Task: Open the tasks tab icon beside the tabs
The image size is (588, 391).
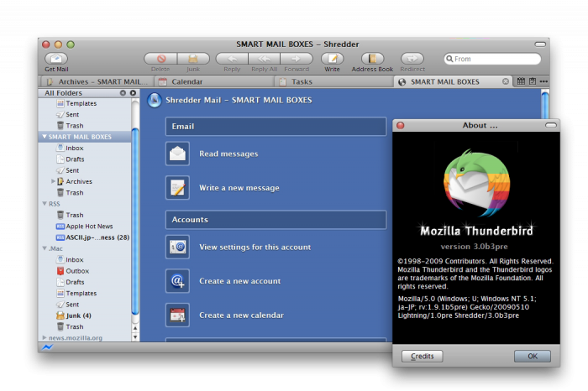Action: (533, 81)
